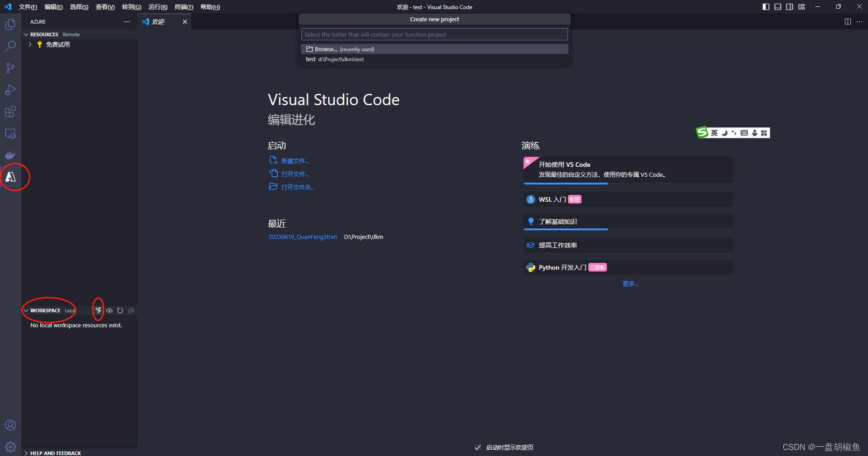Open the 终端(T) menu
This screenshot has width=868, height=456.
(184, 7)
